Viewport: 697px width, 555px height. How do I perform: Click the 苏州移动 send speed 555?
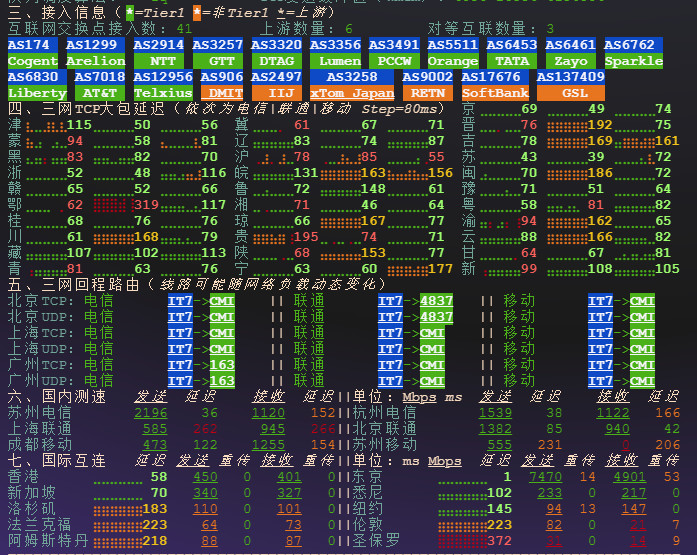click(x=499, y=445)
